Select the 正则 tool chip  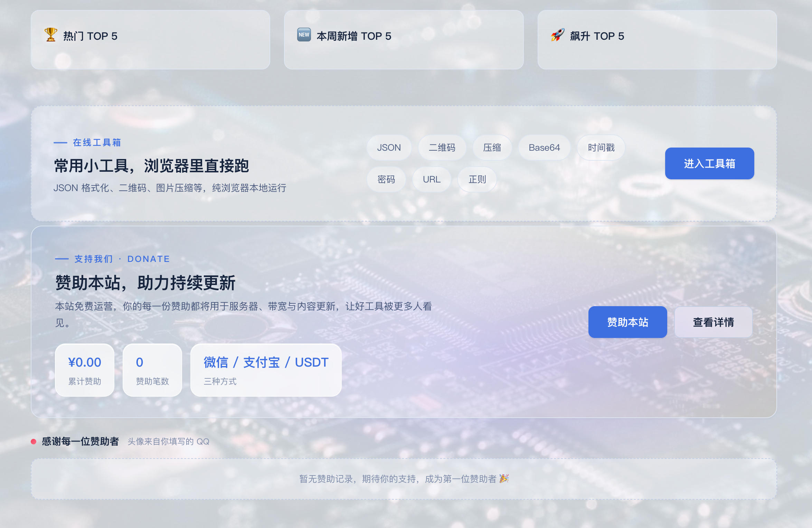pyautogui.click(x=477, y=179)
